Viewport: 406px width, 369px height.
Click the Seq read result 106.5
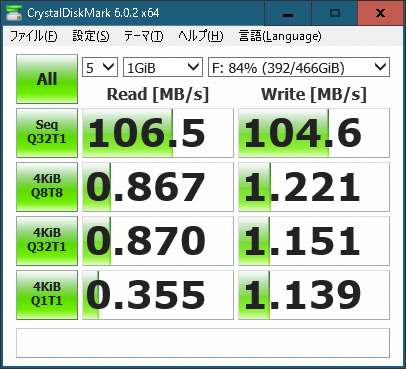(x=158, y=133)
